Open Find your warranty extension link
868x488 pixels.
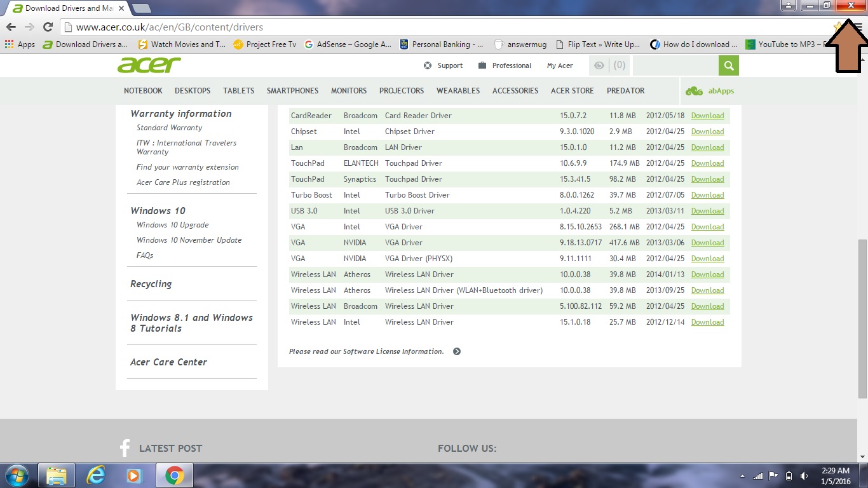tap(187, 167)
